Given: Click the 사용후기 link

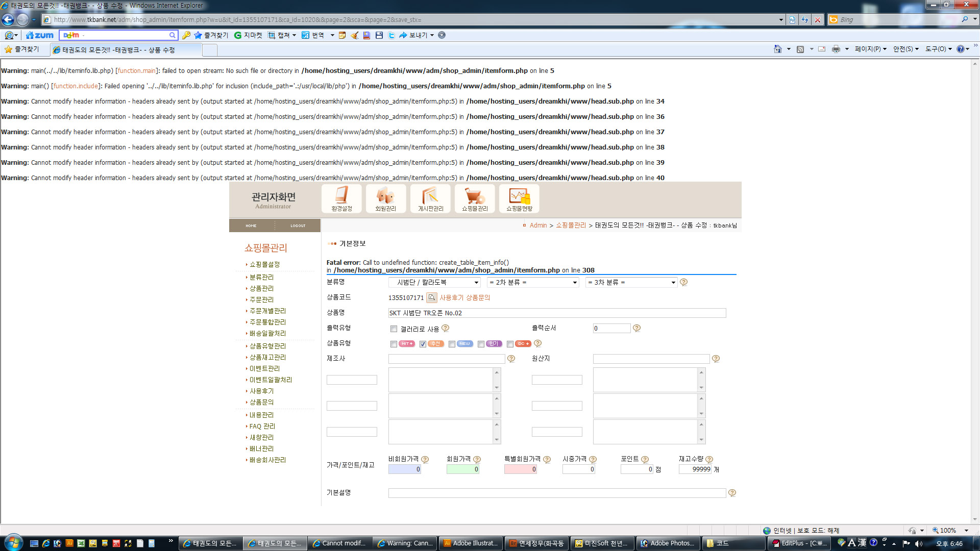Looking at the screenshot, I should [451, 297].
